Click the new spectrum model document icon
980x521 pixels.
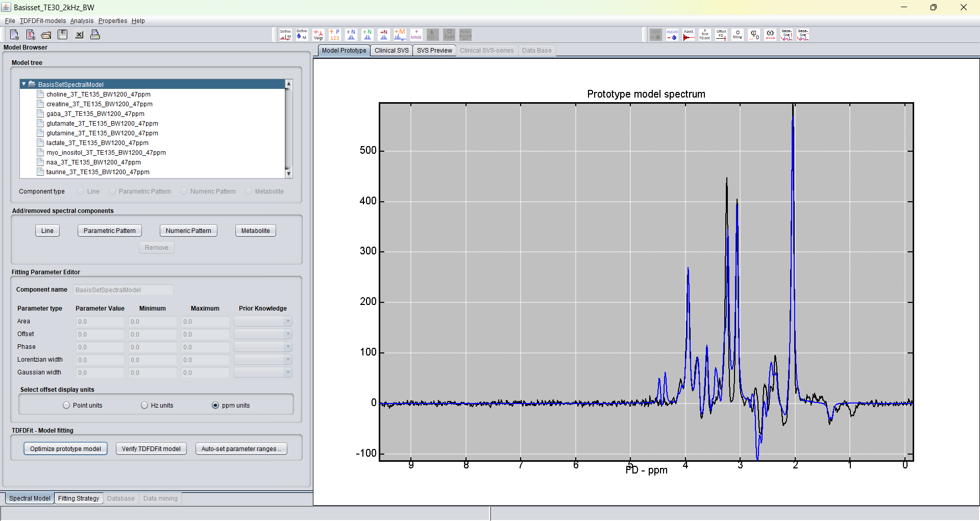31,35
